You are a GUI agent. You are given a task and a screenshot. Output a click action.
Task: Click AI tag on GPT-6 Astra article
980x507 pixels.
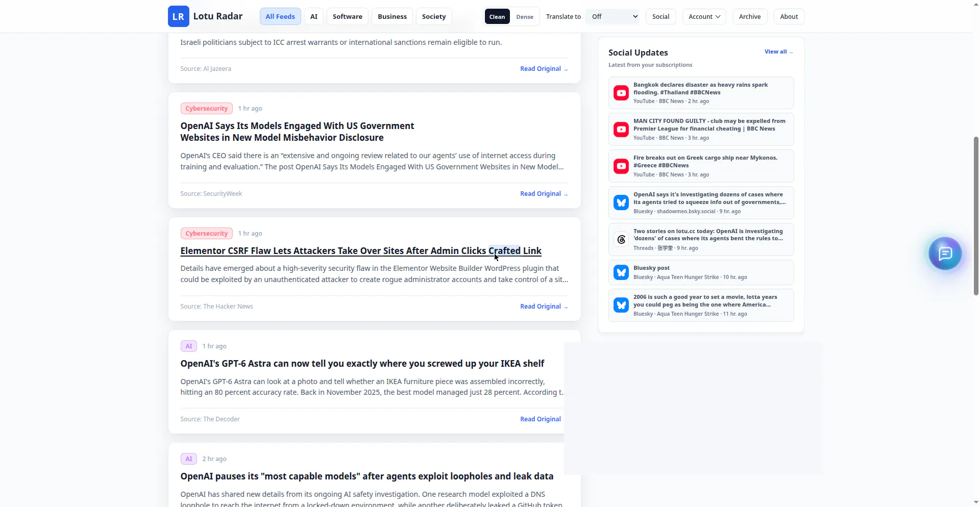[x=189, y=346]
